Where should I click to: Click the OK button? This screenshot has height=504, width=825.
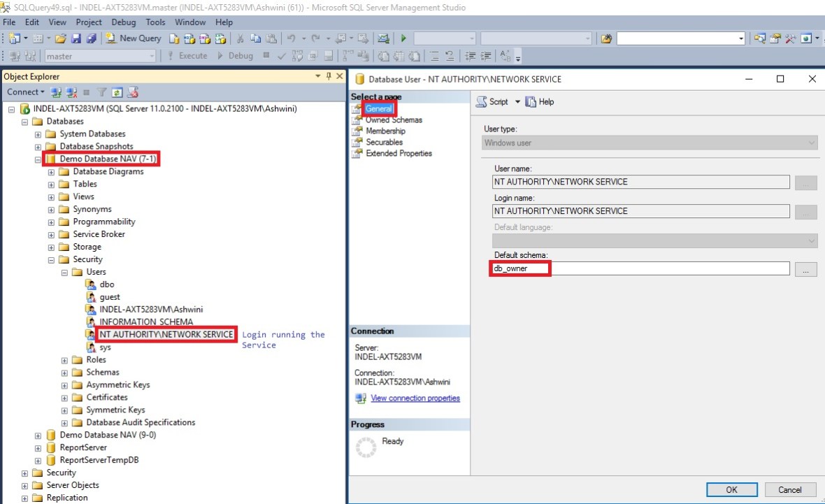(731, 489)
